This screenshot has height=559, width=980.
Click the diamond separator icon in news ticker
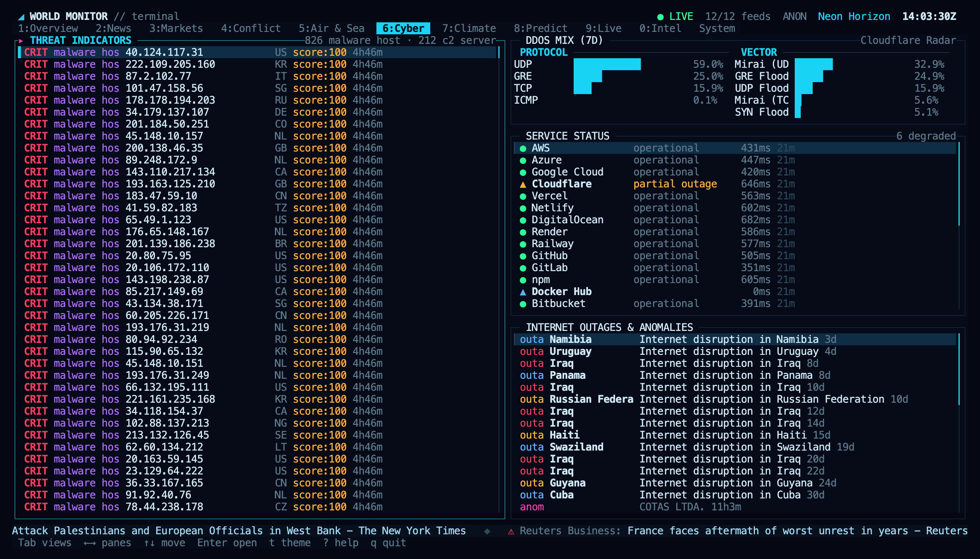(x=487, y=531)
